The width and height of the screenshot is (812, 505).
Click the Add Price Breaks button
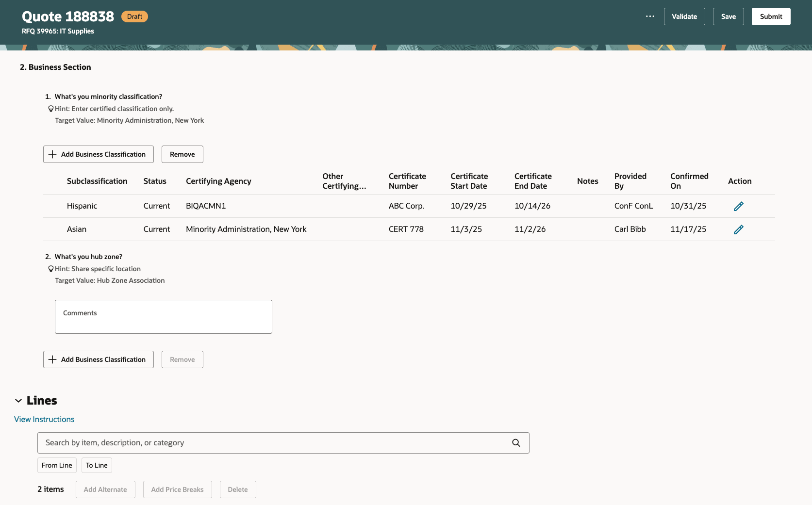177,489
